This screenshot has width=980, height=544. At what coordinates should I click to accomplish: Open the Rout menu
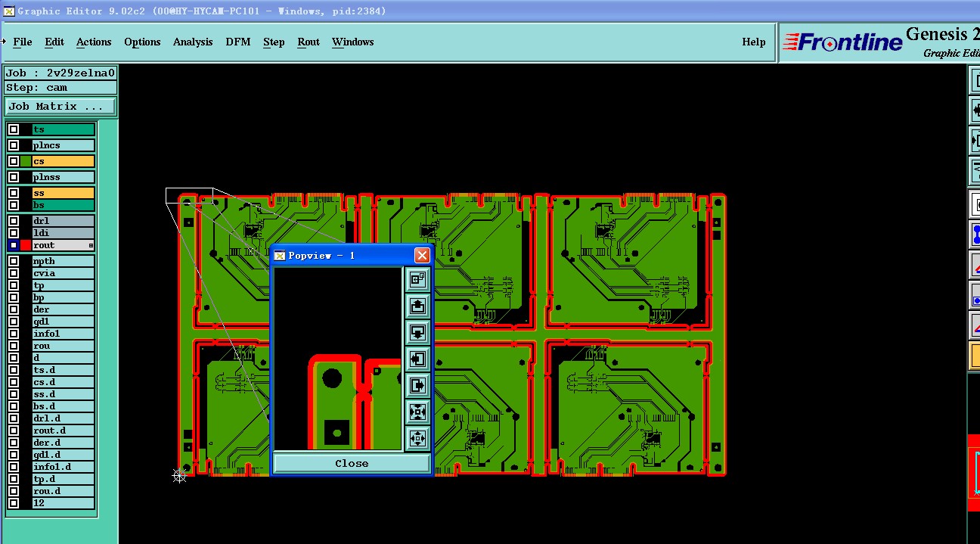pyautogui.click(x=309, y=42)
